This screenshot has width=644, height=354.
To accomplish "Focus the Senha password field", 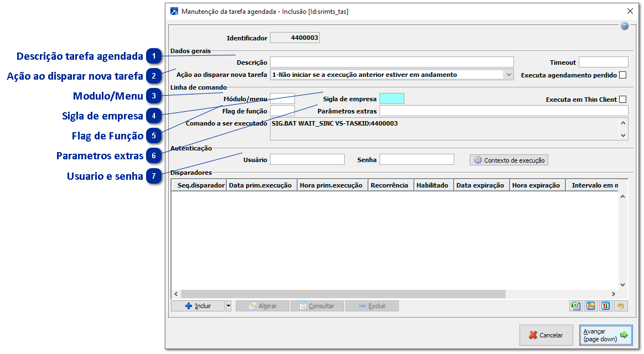I will click(416, 159).
